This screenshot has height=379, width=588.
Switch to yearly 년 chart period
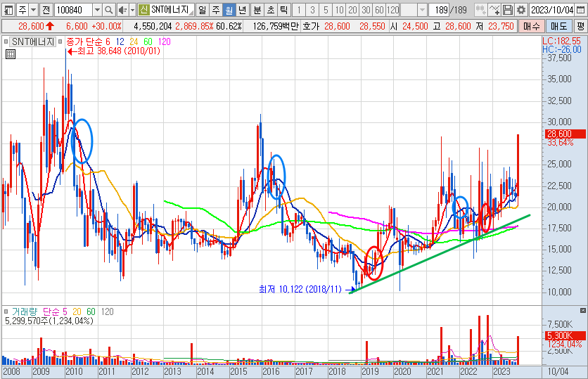point(242,10)
